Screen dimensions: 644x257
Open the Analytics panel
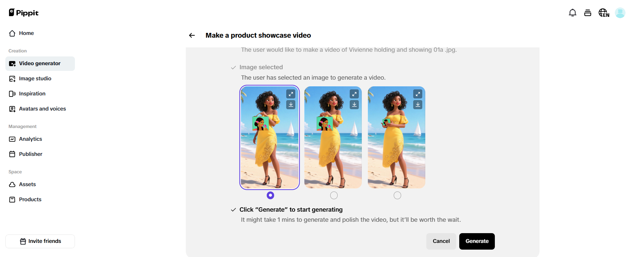30,139
